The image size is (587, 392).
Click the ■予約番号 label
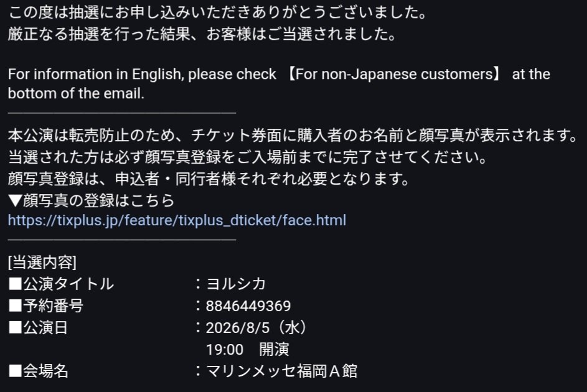(x=45, y=306)
